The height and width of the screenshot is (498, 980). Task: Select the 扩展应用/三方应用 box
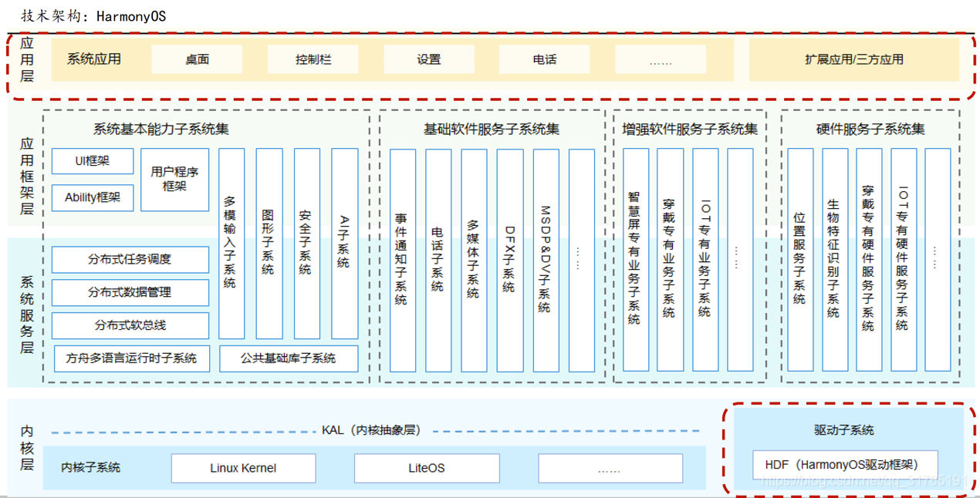(853, 59)
